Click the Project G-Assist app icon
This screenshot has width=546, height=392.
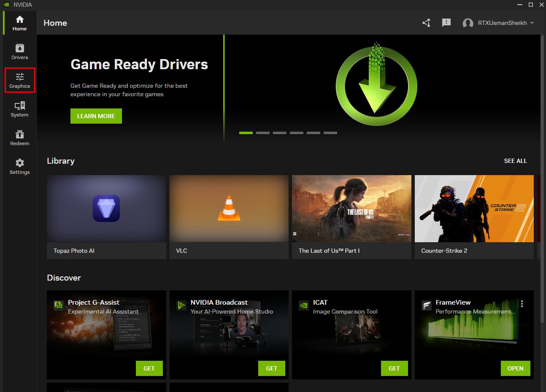pyautogui.click(x=59, y=305)
